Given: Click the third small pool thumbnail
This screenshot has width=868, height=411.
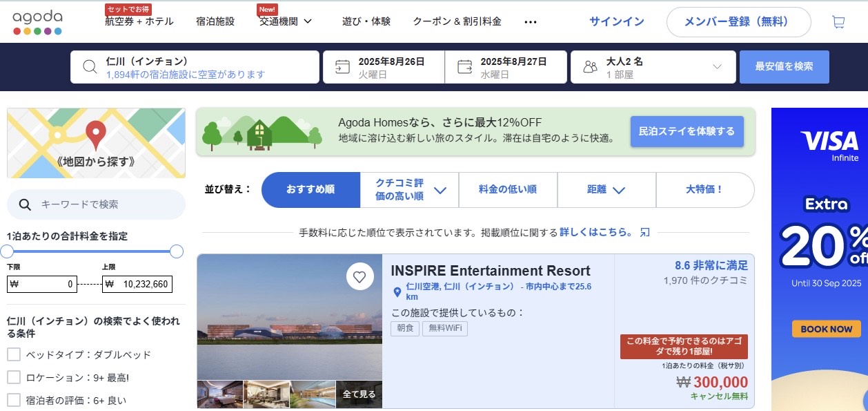Looking at the screenshot, I should [x=313, y=394].
